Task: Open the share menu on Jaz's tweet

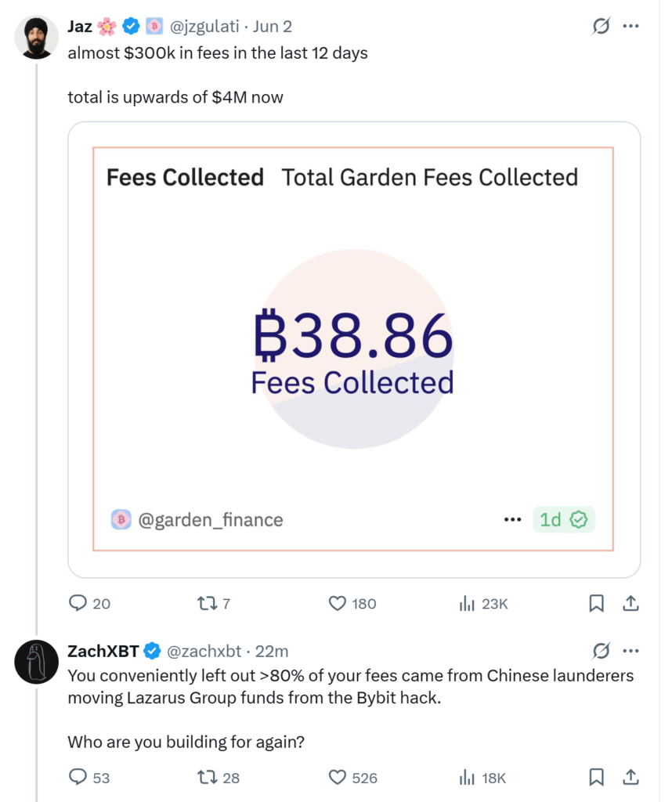Action: click(631, 604)
